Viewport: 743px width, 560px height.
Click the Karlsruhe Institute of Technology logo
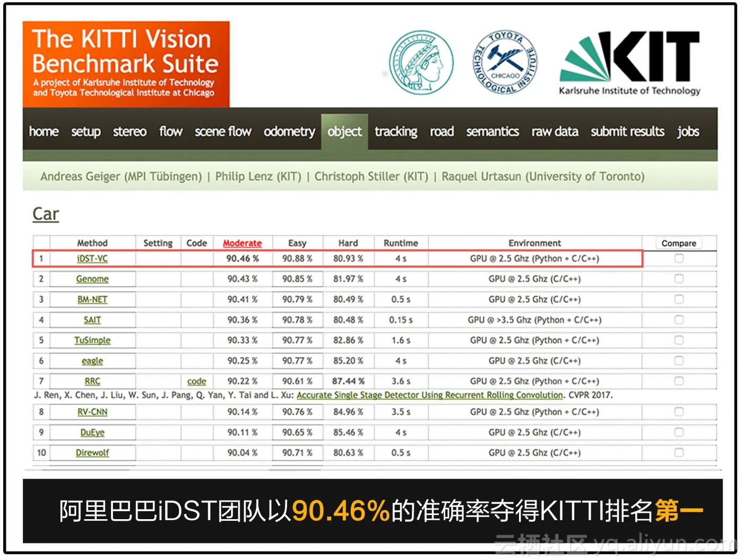(x=630, y=64)
